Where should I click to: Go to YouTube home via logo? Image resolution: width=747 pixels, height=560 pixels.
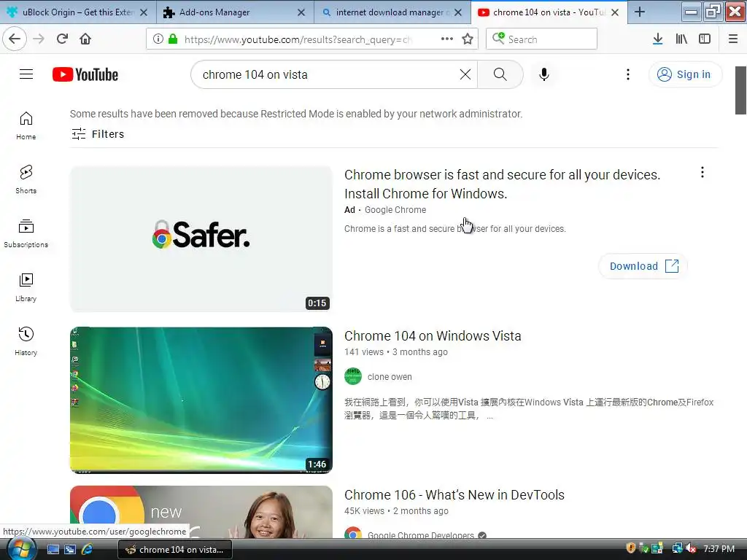click(85, 74)
